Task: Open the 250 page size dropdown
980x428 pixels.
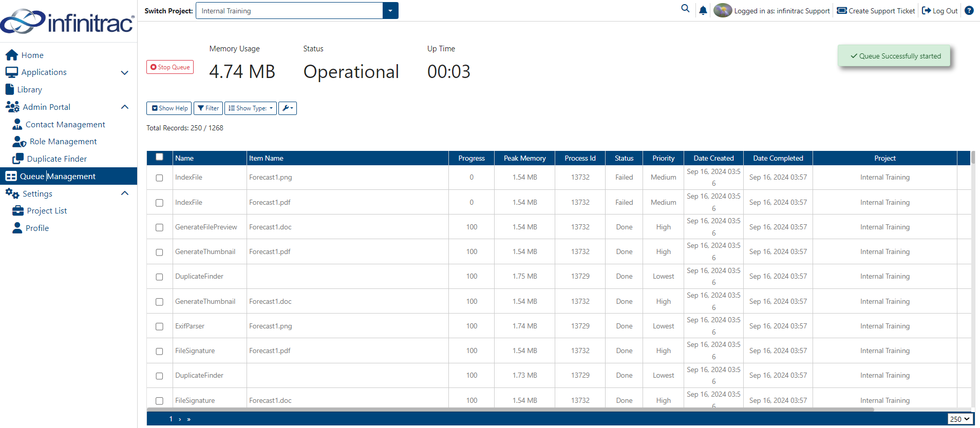Action: (x=960, y=419)
